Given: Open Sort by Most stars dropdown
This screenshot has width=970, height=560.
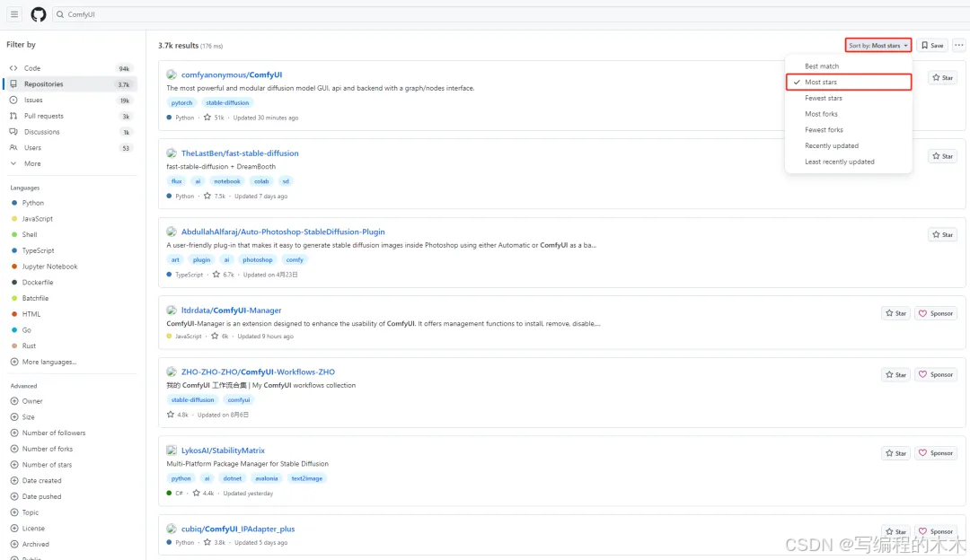Looking at the screenshot, I should [x=877, y=45].
